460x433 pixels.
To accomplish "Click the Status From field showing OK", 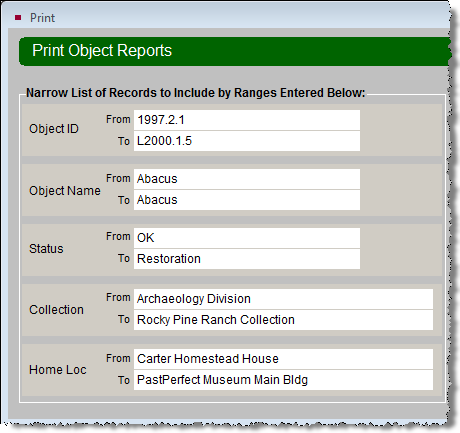I will (x=247, y=238).
